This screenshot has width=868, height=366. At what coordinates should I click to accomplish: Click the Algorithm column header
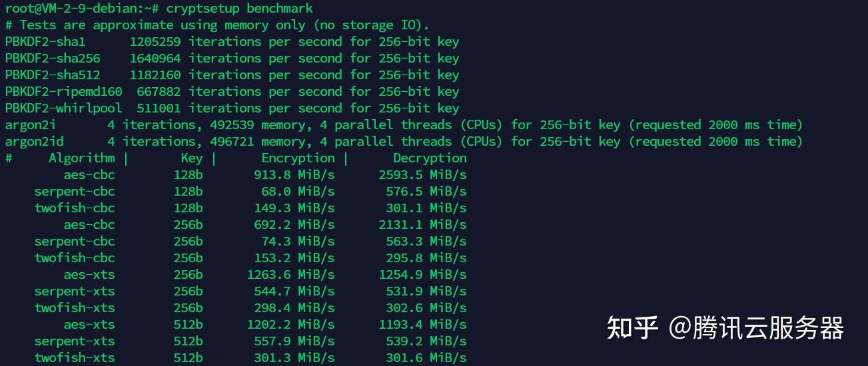tap(81, 158)
